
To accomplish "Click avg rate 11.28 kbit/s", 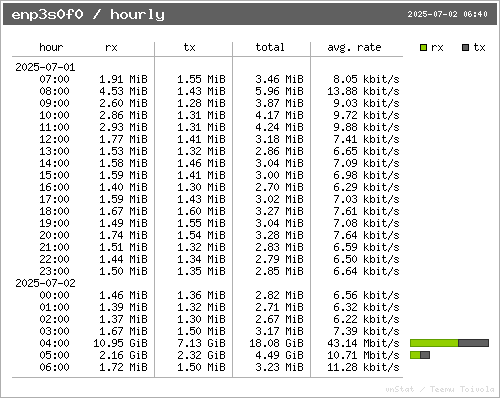I will click(363, 367).
